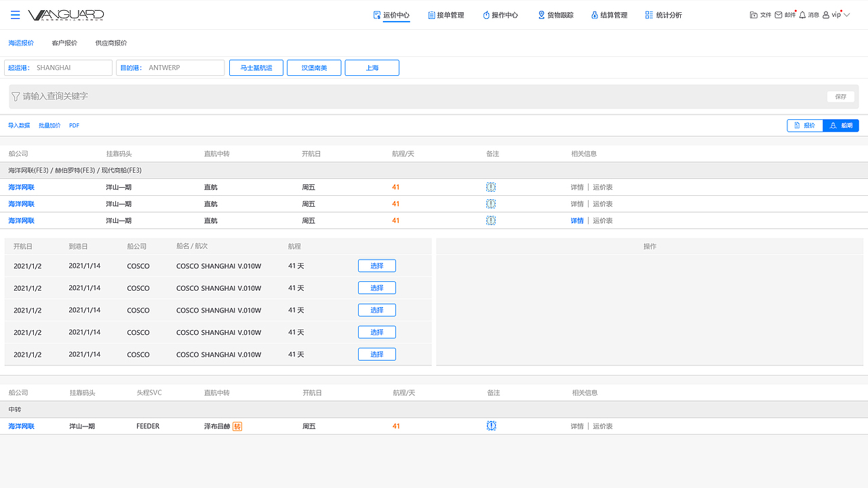The width and height of the screenshot is (868, 488).
Task: Click the PDF export link
Action: point(75,125)
